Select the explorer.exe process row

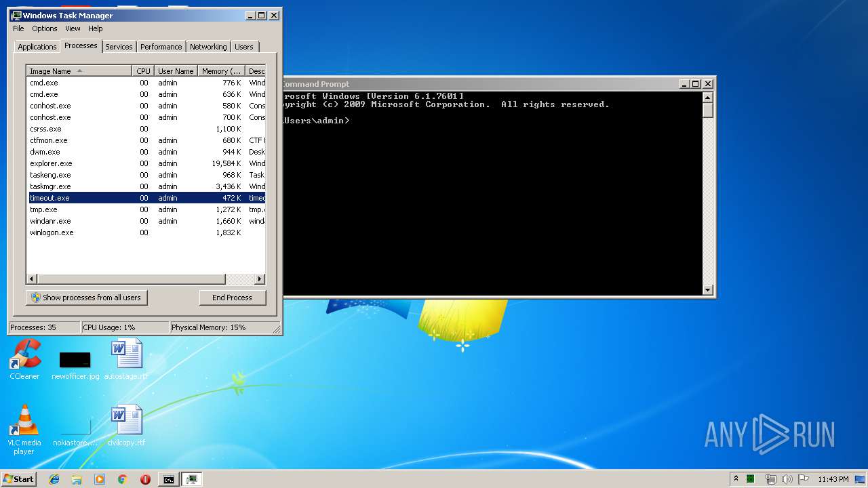pos(146,163)
